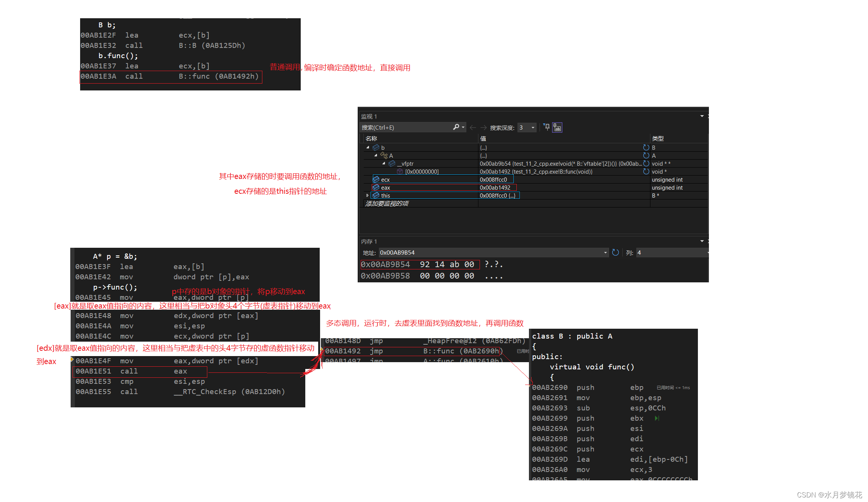Click the jmp B::func line at 00AB1492
Viewport: 868px width, 502px height.
coord(413,351)
